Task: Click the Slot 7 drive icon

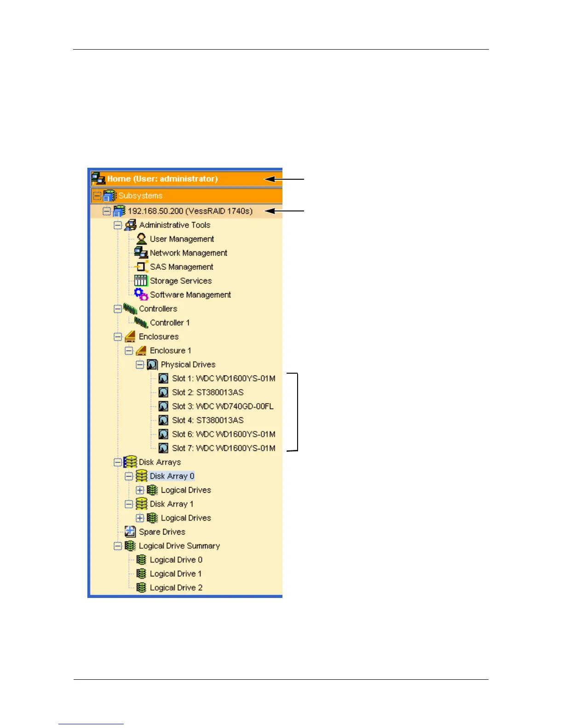Action: pyautogui.click(x=163, y=449)
